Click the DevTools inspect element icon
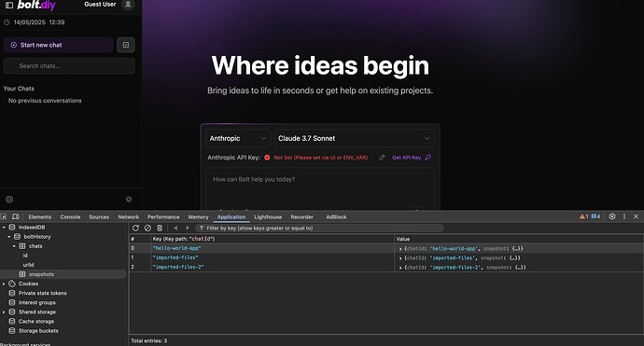 4,216
